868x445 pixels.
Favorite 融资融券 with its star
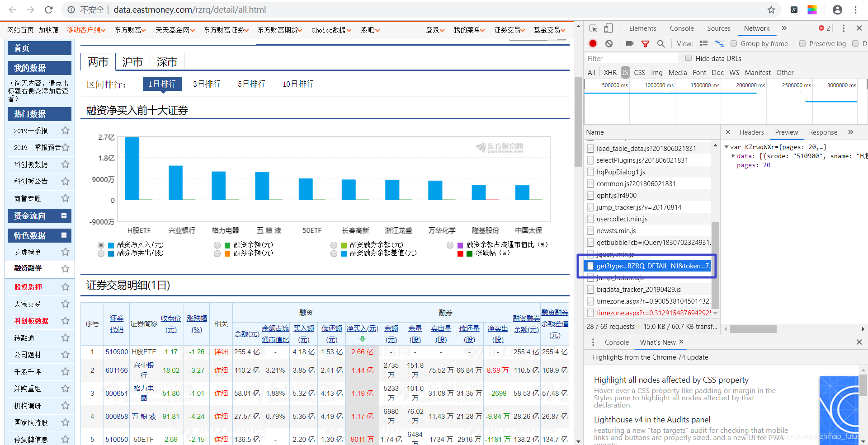coord(66,269)
